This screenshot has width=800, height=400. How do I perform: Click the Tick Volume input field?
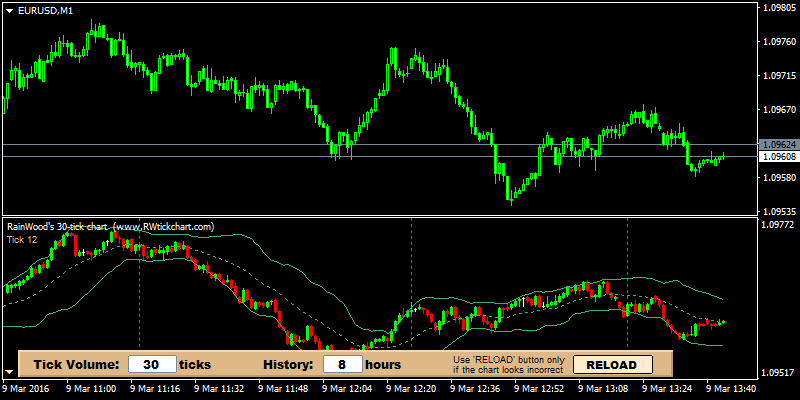click(153, 365)
